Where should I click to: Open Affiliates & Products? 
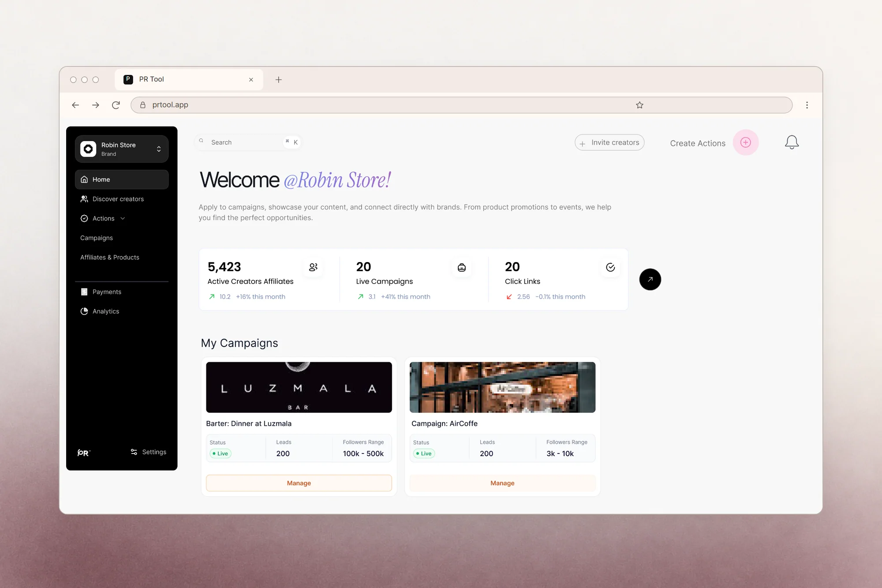click(110, 257)
